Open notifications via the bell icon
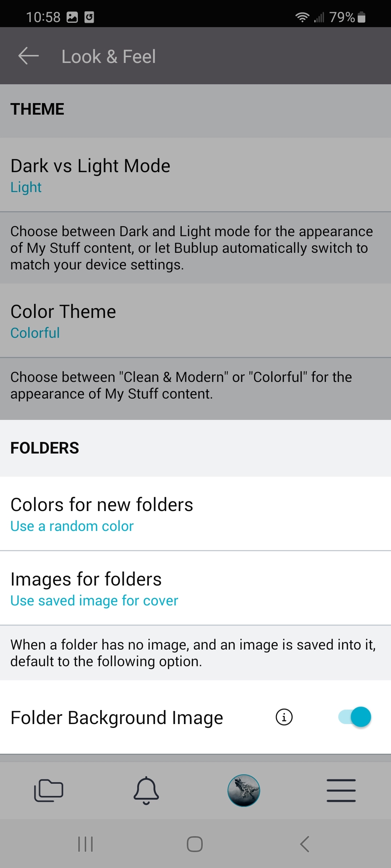The height and width of the screenshot is (868, 391). point(147,790)
